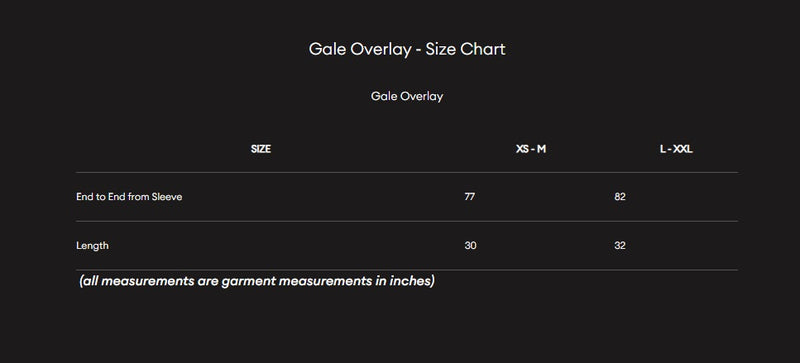Click the Length row label
The width and height of the screenshot is (800, 363).
pyautogui.click(x=92, y=246)
